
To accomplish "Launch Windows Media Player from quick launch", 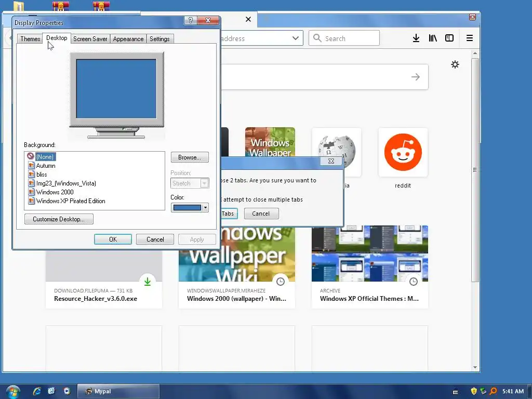I will click(67, 391).
